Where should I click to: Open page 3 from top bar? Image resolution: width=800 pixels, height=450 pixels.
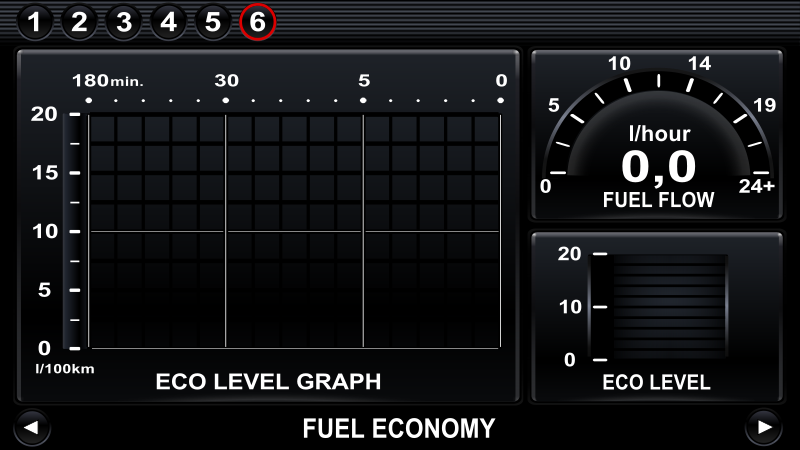click(x=124, y=22)
